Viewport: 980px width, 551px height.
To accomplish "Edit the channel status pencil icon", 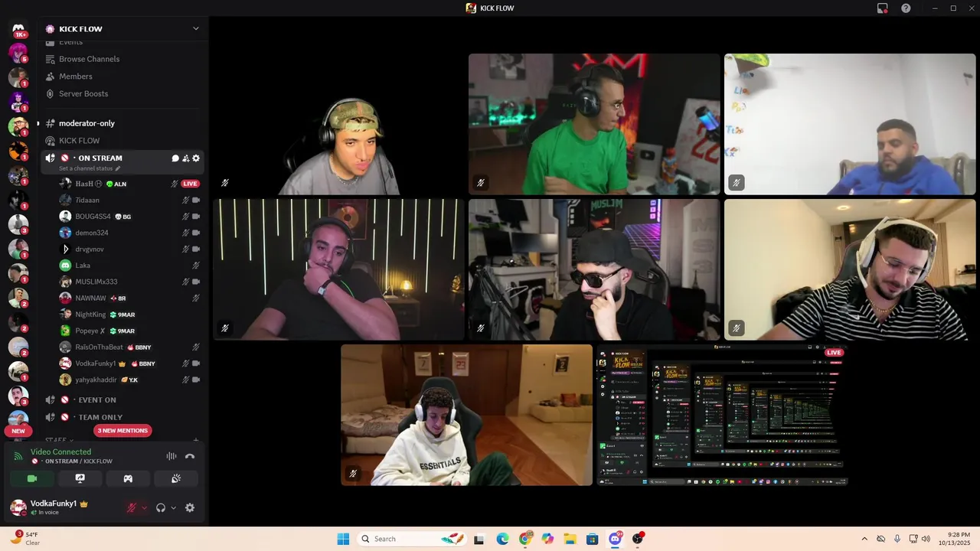I will [118, 168].
